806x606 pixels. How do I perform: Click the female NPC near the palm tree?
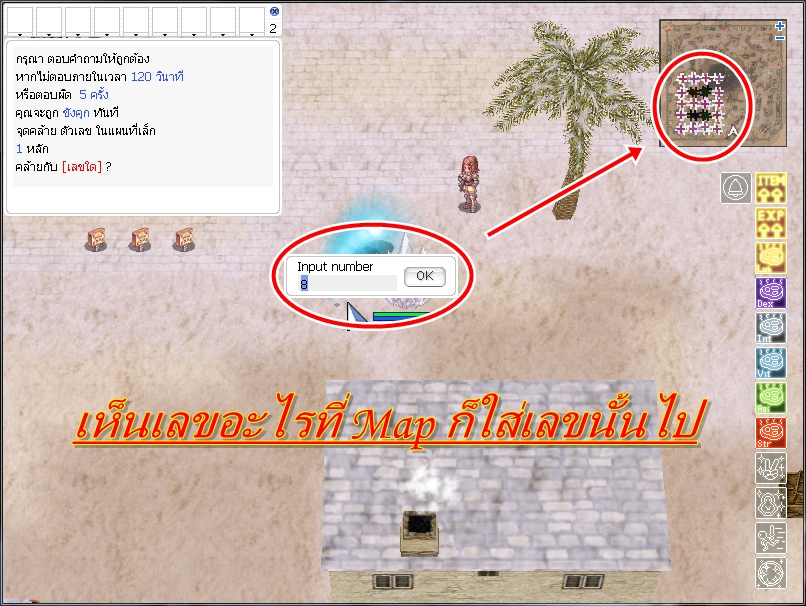click(x=469, y=184)
